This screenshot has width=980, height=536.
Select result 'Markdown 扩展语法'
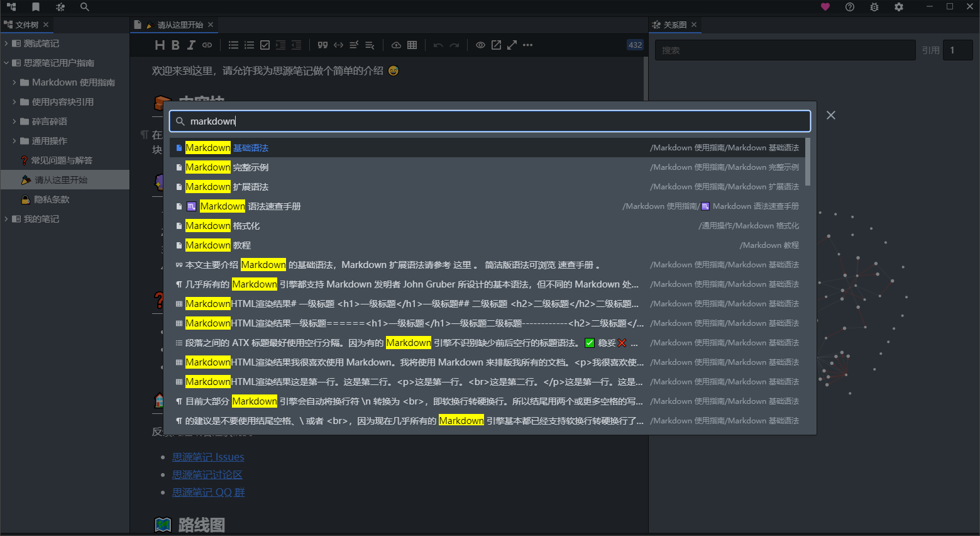point(487,187)
